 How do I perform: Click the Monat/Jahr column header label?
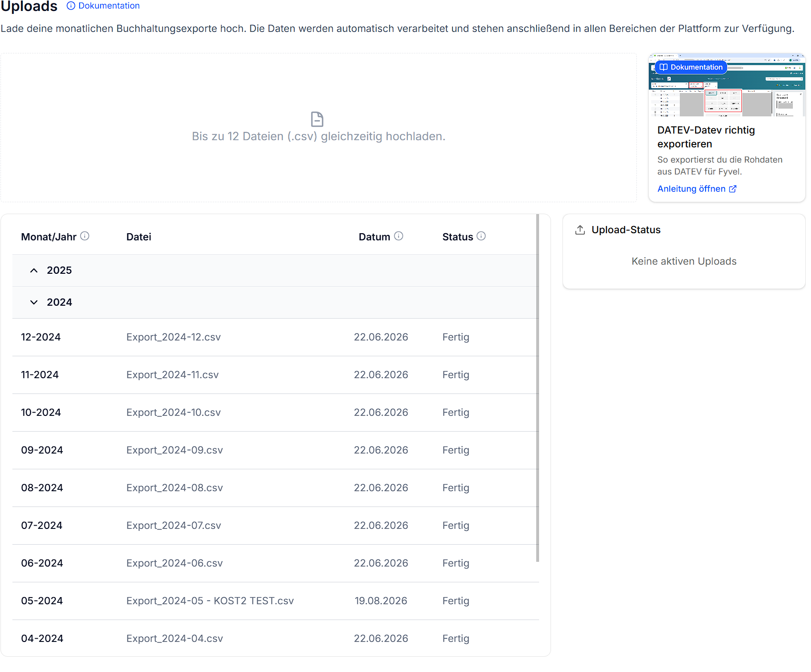[x=49, y=237]
